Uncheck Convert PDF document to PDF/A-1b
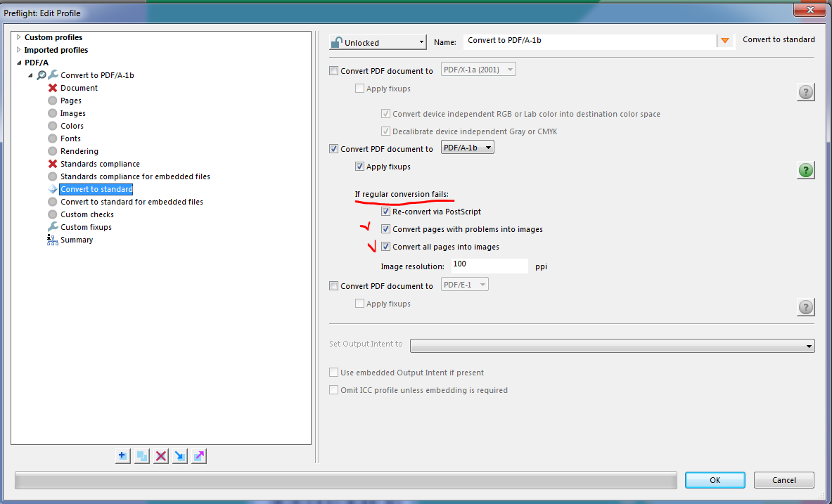832x504 pixels. pos(334,149)
